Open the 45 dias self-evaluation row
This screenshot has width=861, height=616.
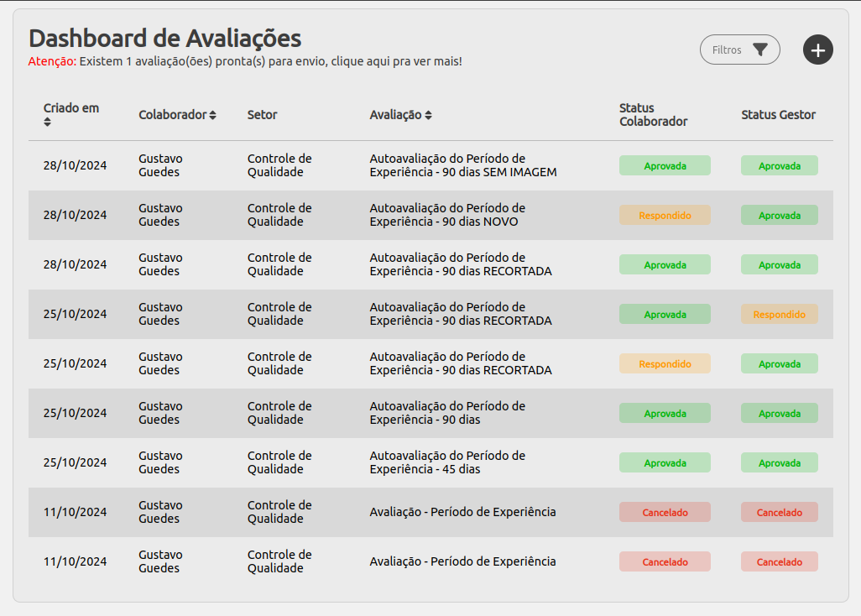tap(447, 462)
